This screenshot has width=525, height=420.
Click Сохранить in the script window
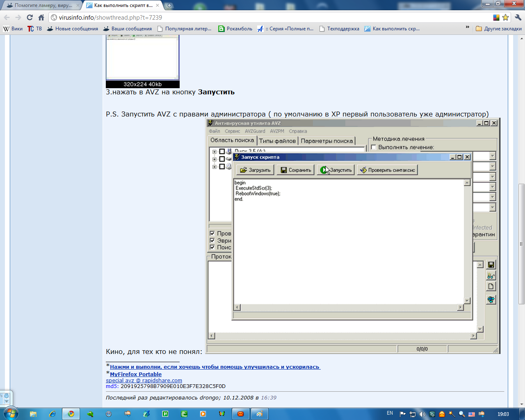tap(295, 170)
